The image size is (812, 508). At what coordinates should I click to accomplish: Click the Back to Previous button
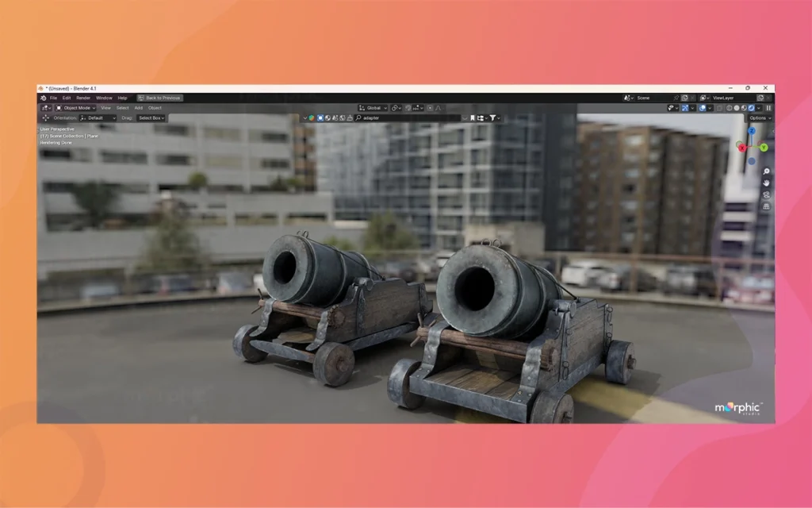159,98
